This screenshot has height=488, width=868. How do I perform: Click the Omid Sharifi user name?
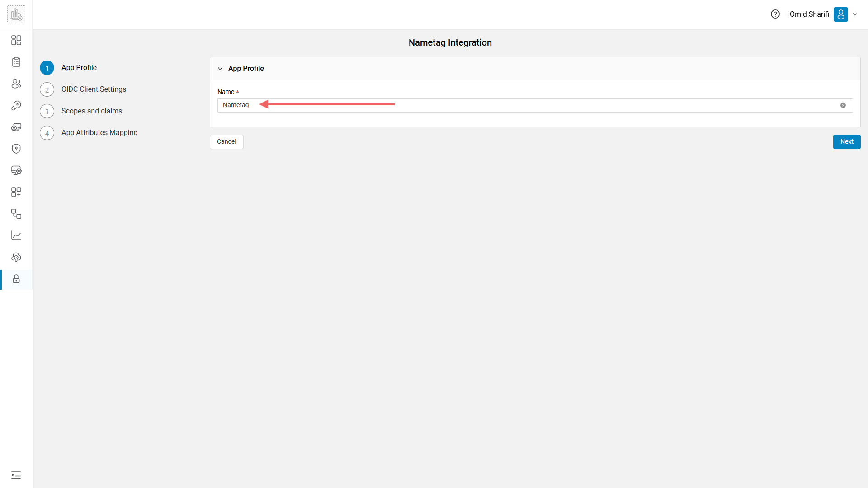809,14
